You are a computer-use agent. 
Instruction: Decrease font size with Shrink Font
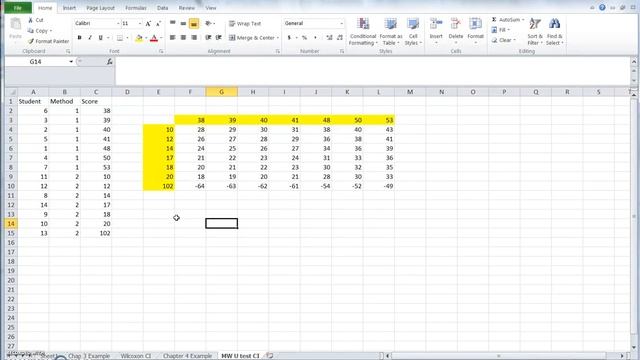click(158, 24)
